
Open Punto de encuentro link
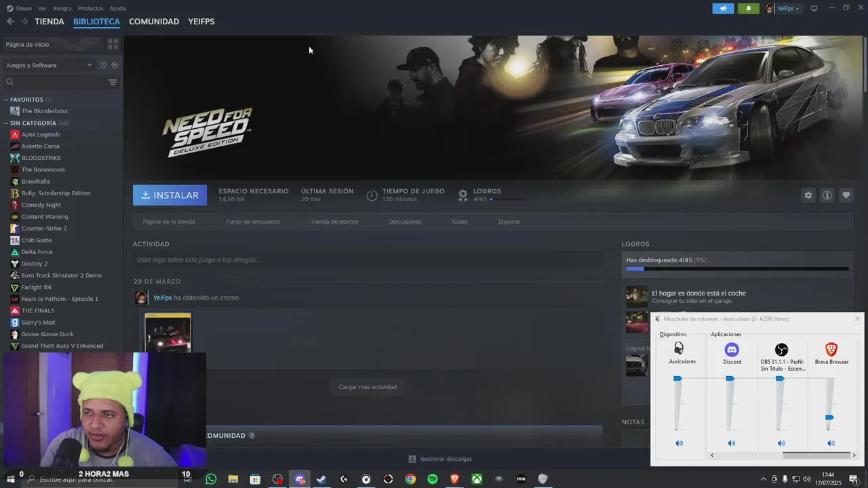pos(253,222)
